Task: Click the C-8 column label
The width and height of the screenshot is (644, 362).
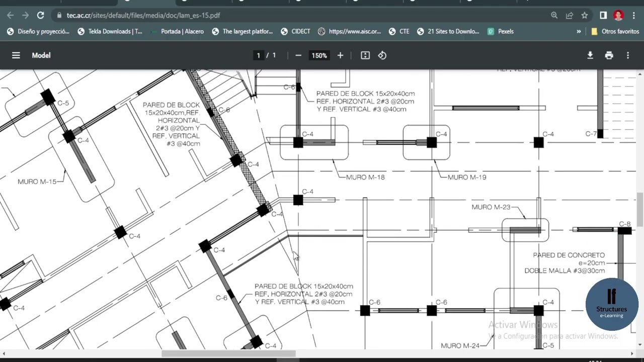Action: [x=625, y=224]
